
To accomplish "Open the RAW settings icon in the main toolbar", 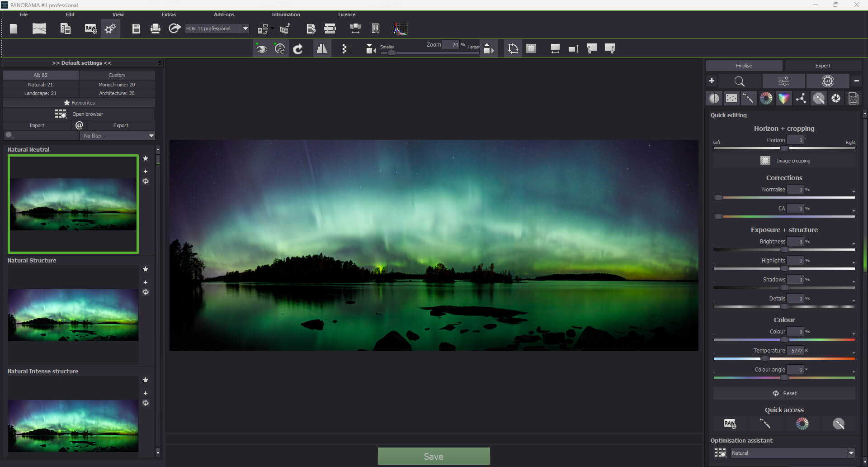I will tap(90, 29).
